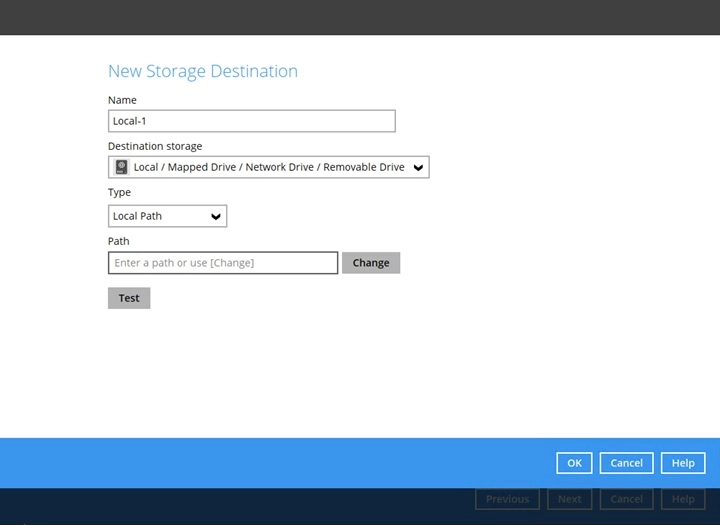720x525 pixels.
Task: Click the 'Type' label text
Action: [x=119, y=192]
